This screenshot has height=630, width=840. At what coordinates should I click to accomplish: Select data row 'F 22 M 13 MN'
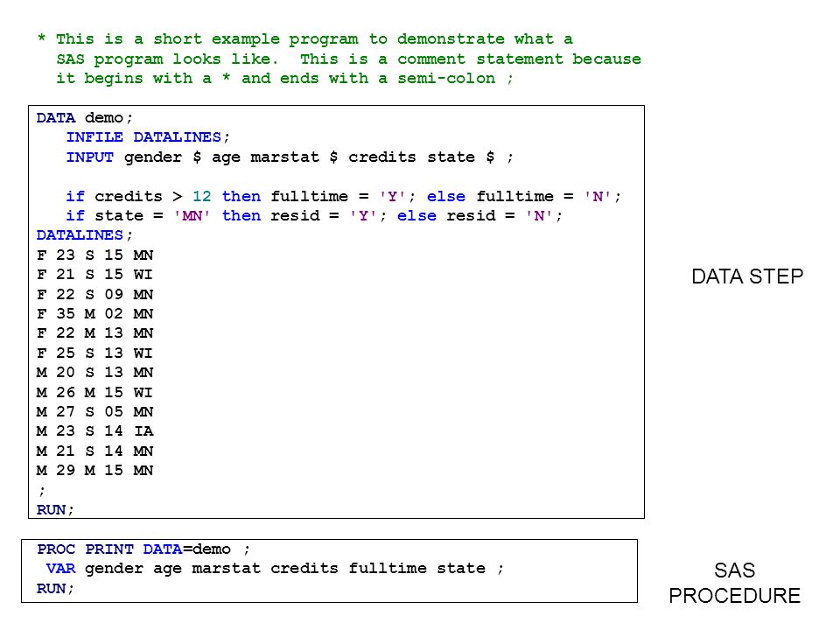point(94,333)
